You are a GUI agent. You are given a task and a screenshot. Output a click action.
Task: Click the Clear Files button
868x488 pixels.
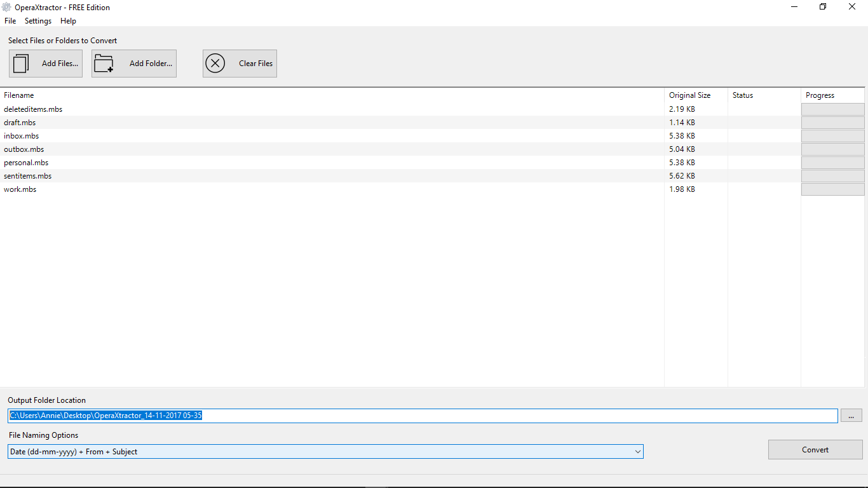click(240, 64)
